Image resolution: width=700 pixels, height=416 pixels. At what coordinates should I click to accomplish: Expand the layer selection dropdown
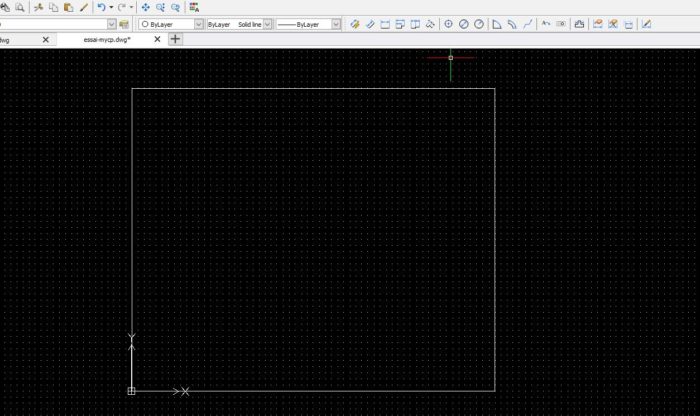(x=112, y=24)
